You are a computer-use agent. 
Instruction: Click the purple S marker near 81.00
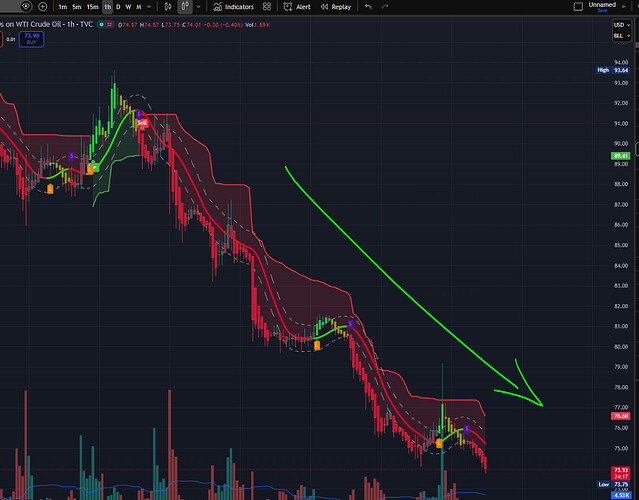point(350,324)
